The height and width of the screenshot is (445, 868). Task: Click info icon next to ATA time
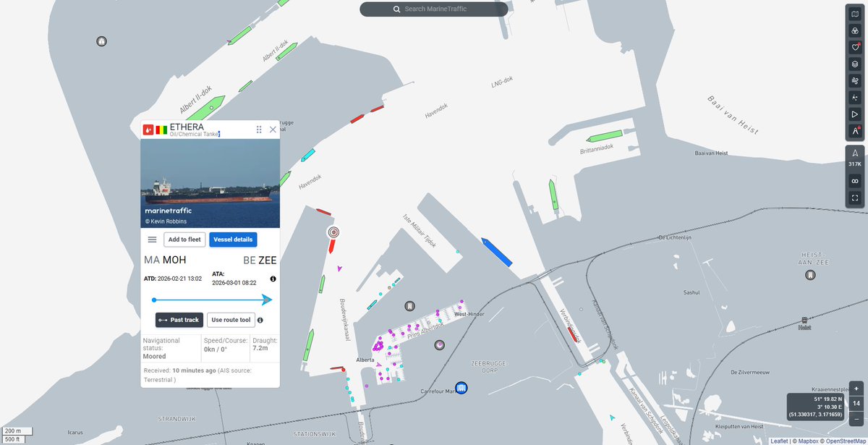273,279
